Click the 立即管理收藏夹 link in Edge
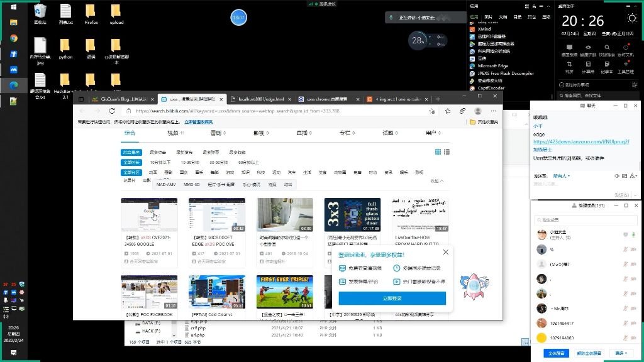 point(198,122)
